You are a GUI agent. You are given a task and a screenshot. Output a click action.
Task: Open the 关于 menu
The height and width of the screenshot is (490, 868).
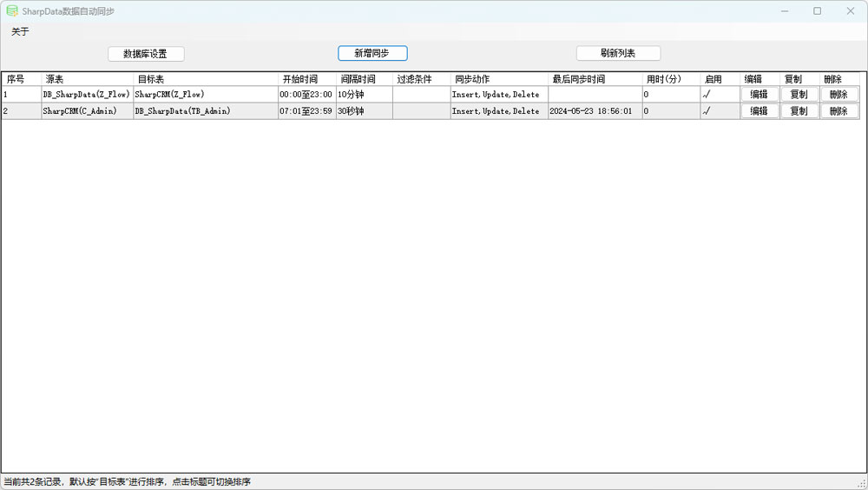tap(20, 31)
